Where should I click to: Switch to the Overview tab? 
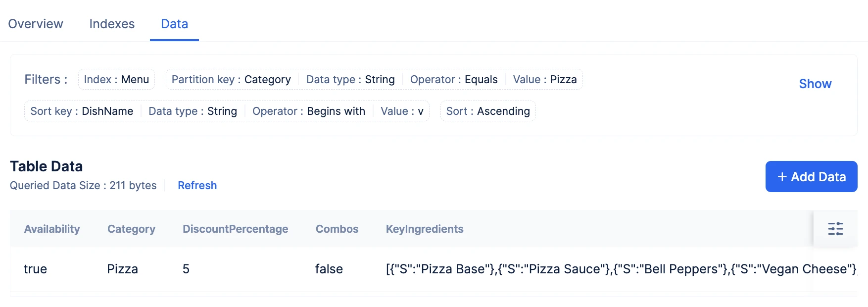click(x=36, y=24)
